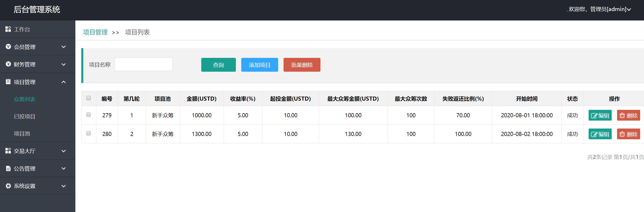Click the trash icon in row 279
This screenshot has height=212, width=644.
[622, 115]
